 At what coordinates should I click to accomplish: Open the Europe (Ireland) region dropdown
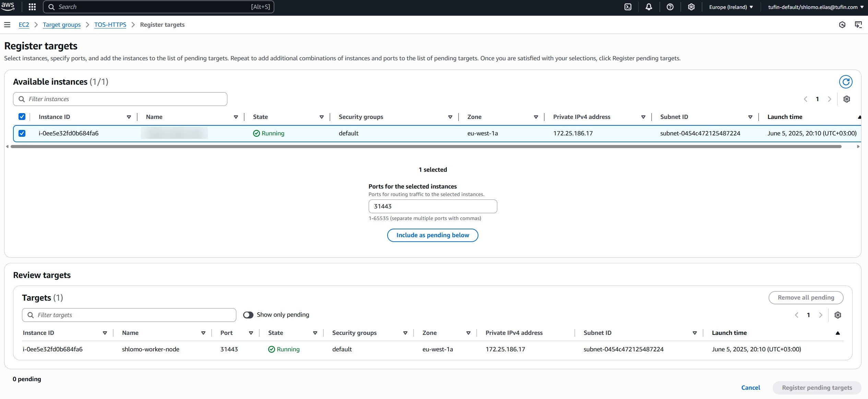click(730, 7)
